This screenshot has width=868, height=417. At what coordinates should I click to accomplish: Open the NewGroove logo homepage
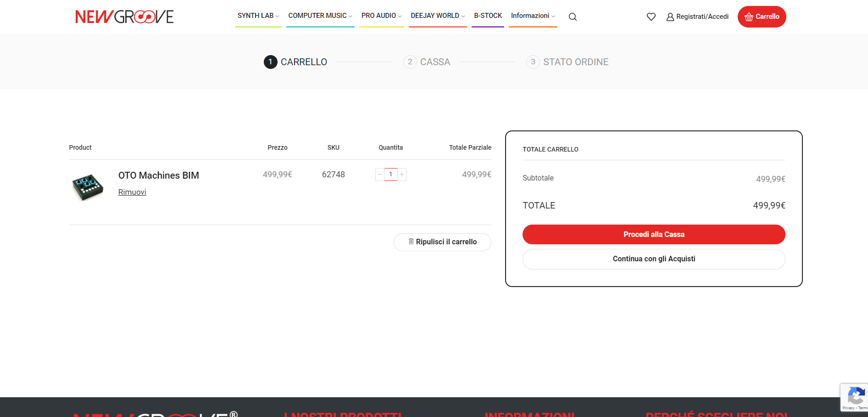[124, 17]
